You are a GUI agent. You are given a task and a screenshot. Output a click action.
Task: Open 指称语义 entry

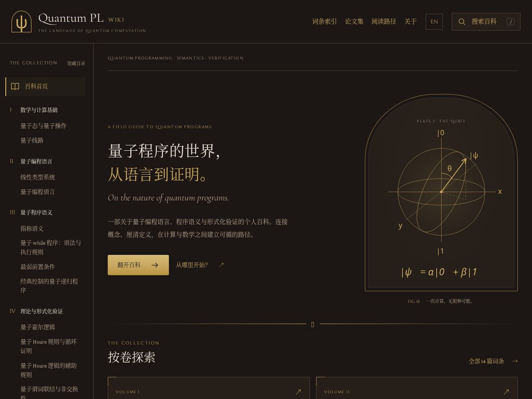32,229
